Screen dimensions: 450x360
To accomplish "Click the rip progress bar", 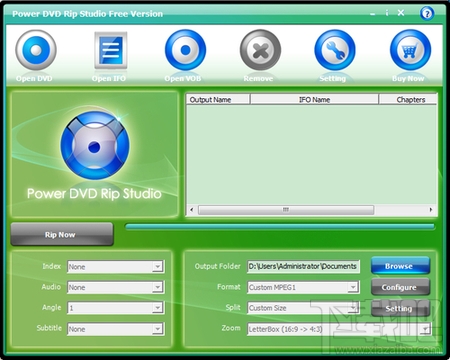I will pyautogui.click(x=280, y=227).
